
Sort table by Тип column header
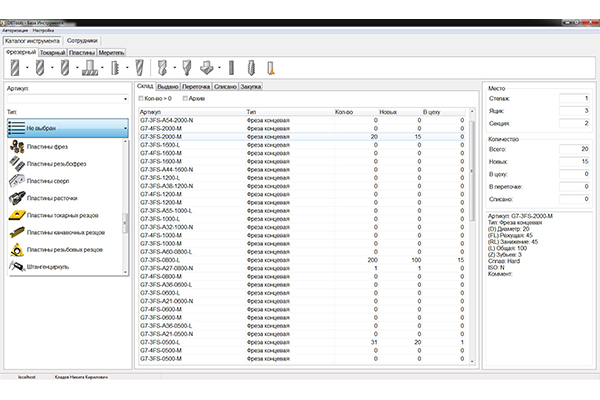(x=290, y=112)
